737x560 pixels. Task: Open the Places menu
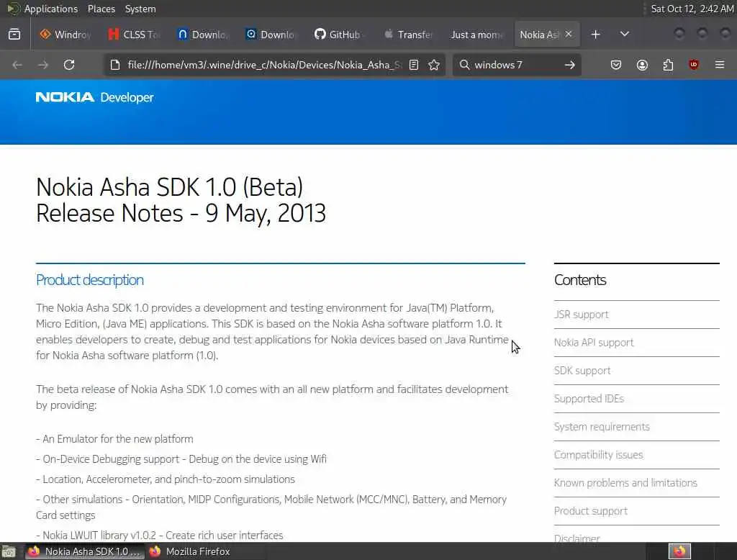coord(101,9)
